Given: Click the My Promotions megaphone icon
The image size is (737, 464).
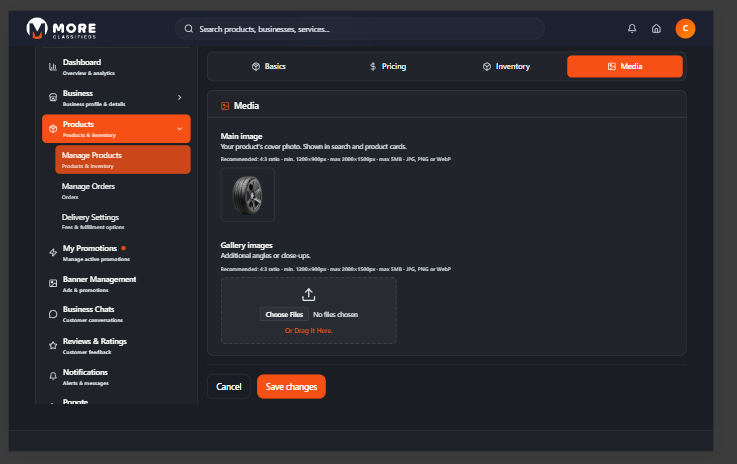Looking at the screenshot, I should (53, 252).
